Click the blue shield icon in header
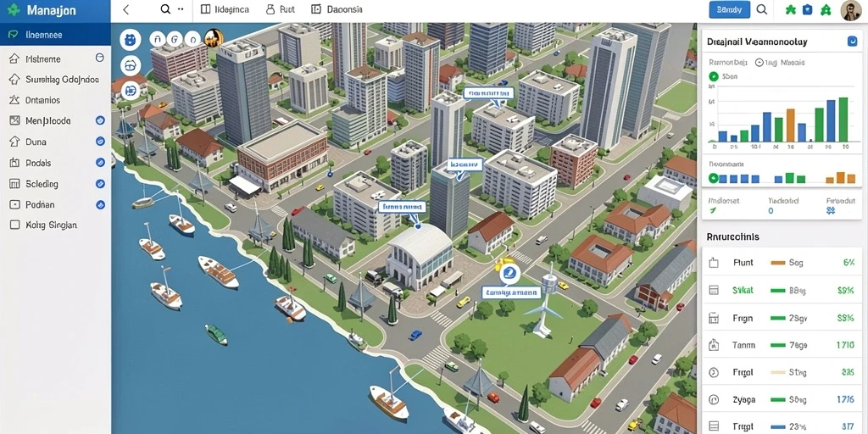This screenshot has width=868, height=434. pyautogui.click(x=807, y=9)
